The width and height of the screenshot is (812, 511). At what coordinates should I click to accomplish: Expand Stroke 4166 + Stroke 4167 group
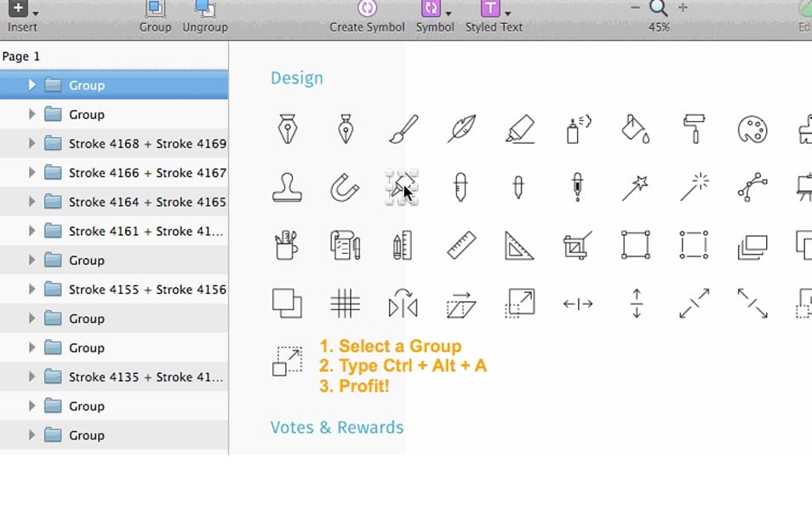(x=32, y=172)
